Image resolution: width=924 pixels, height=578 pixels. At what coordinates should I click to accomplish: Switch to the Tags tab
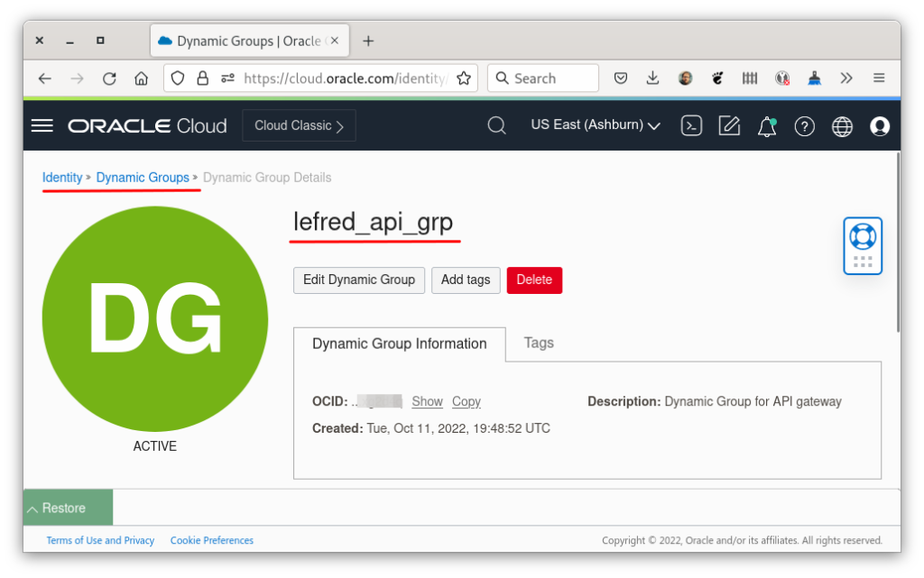click(539, 343)
